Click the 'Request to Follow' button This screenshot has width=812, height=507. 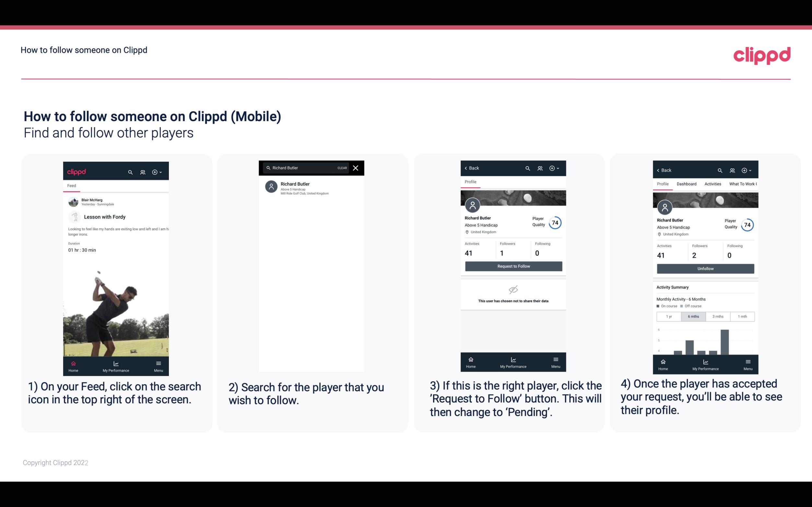(513, 266)
